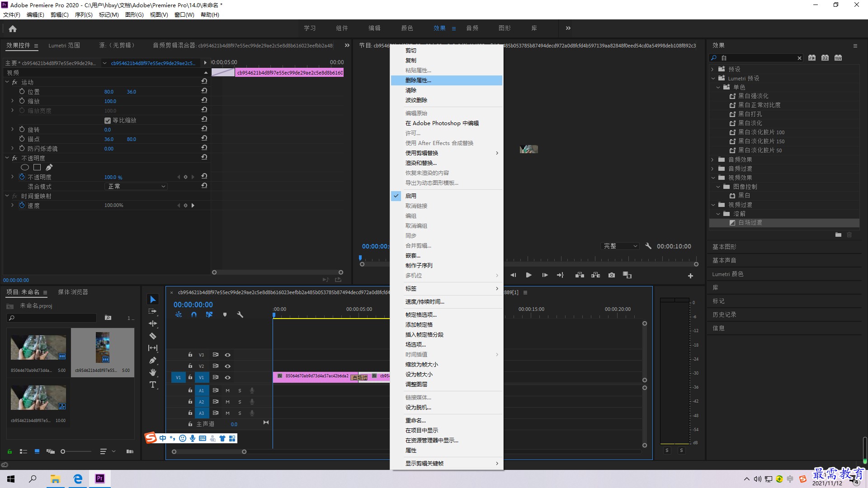Expand the Presets folder in Effects

[713, 69]
